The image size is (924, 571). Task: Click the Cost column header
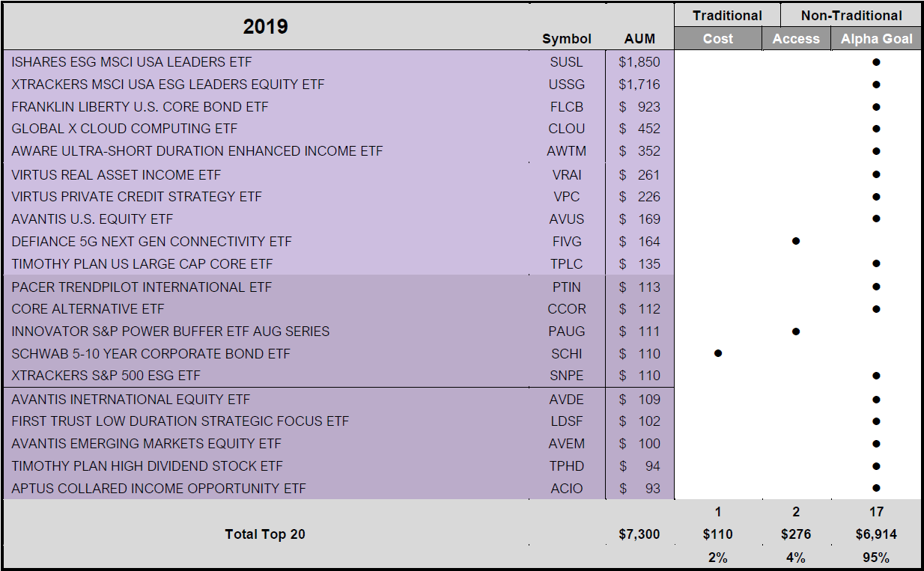pyautogui.click(x=718, y=39)
